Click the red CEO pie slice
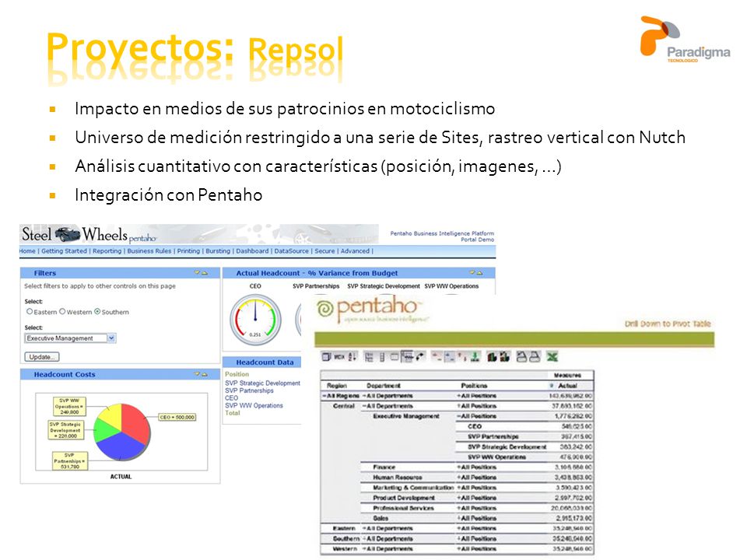This screenshot has width=747, height=560. pyautogui.click(x=135, y=422)
